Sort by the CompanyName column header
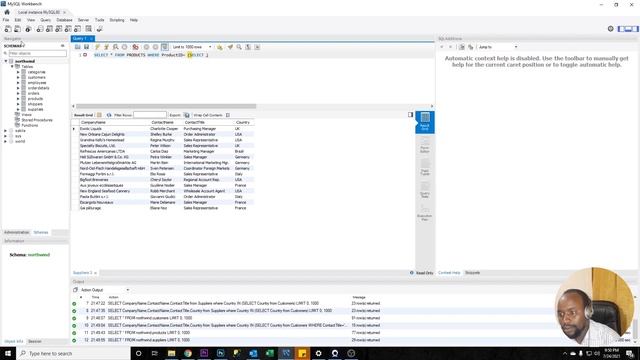640x360 pixels. click(93, 122)
